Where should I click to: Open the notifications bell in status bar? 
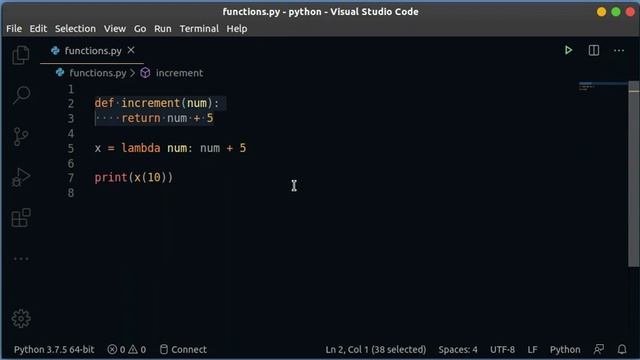coord(622,349)
